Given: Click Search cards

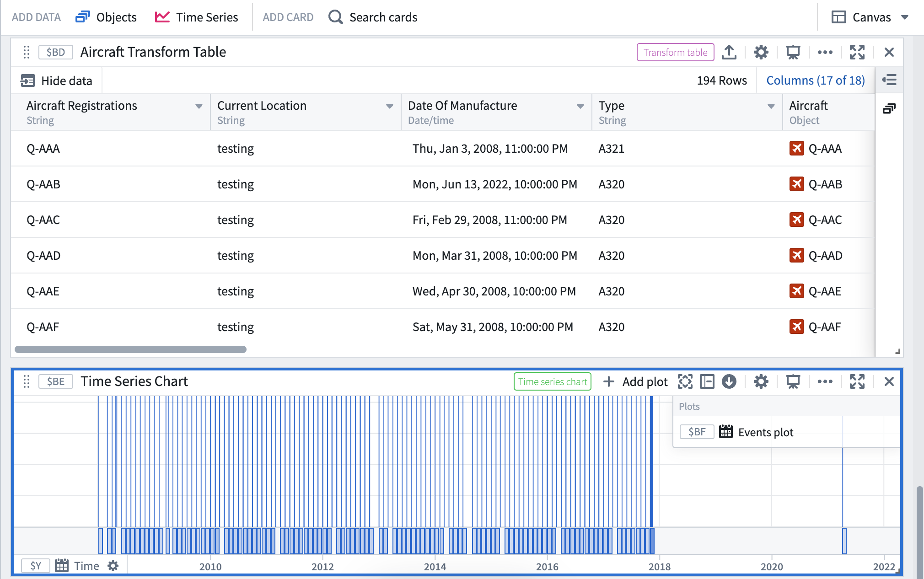Looking at the screenshot, I should pyautogui.click(x=373, y=17).
